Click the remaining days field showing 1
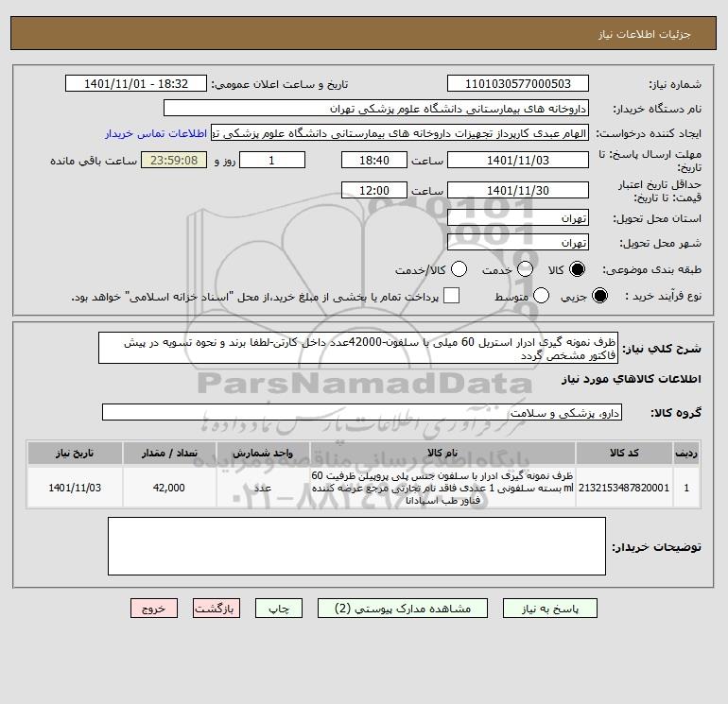Viewport: 728px width, 704px height. (x=272, y=160)
